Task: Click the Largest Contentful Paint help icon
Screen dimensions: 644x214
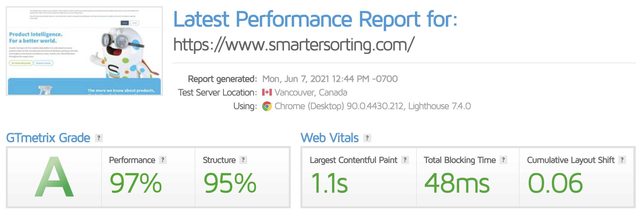Action: (x=405, y=160)
